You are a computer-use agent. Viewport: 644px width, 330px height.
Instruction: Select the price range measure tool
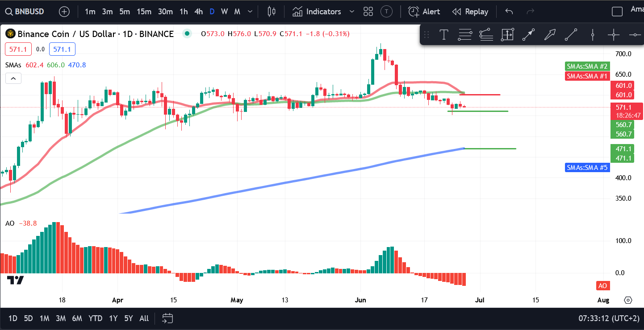coord(507,34)
